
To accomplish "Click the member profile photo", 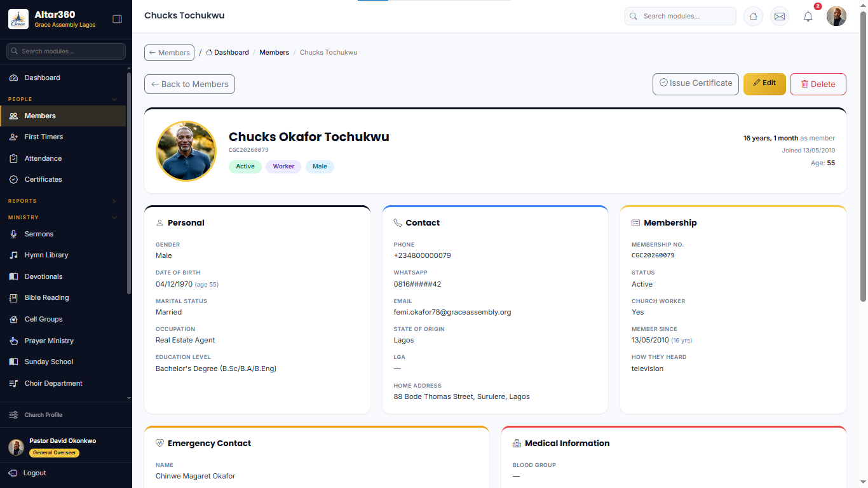I will pyautogui.click(x=186, y=151).
